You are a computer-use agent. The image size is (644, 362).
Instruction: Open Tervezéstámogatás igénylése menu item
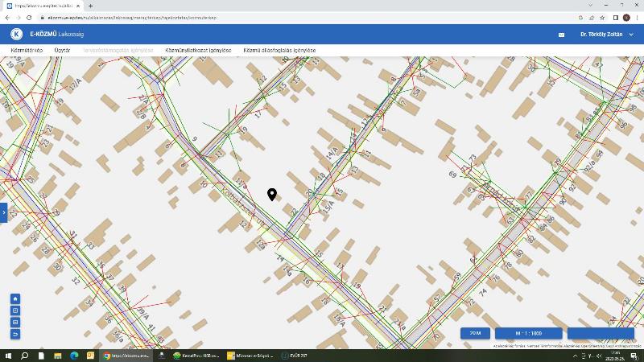pos(118,50)
